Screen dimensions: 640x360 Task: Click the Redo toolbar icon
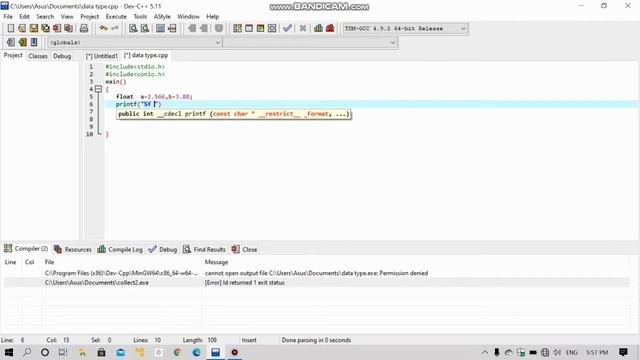click(115, 28)
